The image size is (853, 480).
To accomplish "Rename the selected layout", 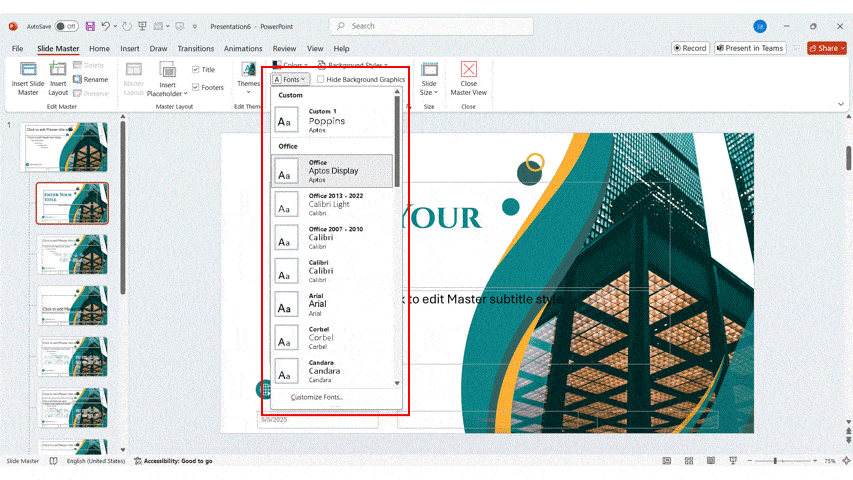I will click(x=91, y=79).
